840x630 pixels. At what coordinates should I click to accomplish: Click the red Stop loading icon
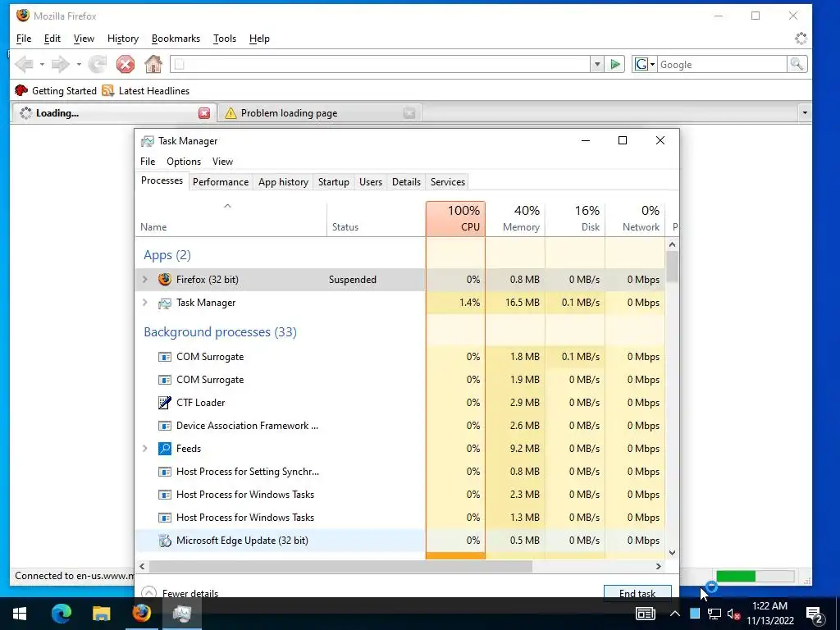pos(126,64)
